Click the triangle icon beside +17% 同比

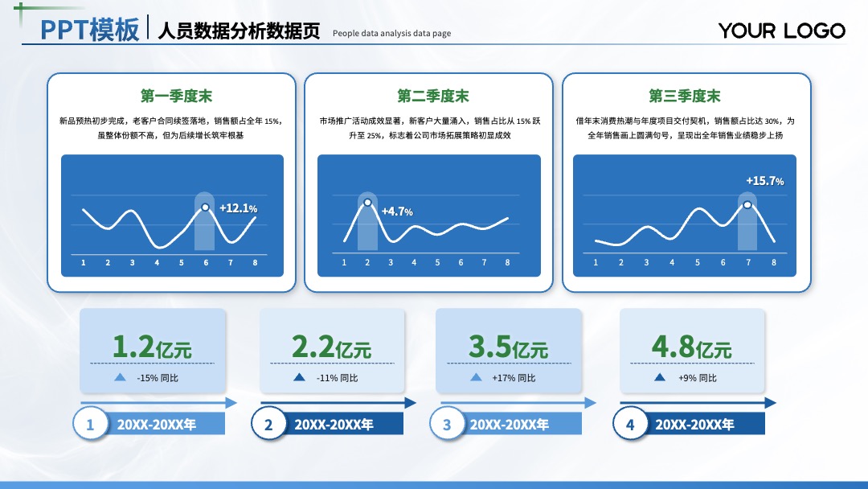[476, 377]
